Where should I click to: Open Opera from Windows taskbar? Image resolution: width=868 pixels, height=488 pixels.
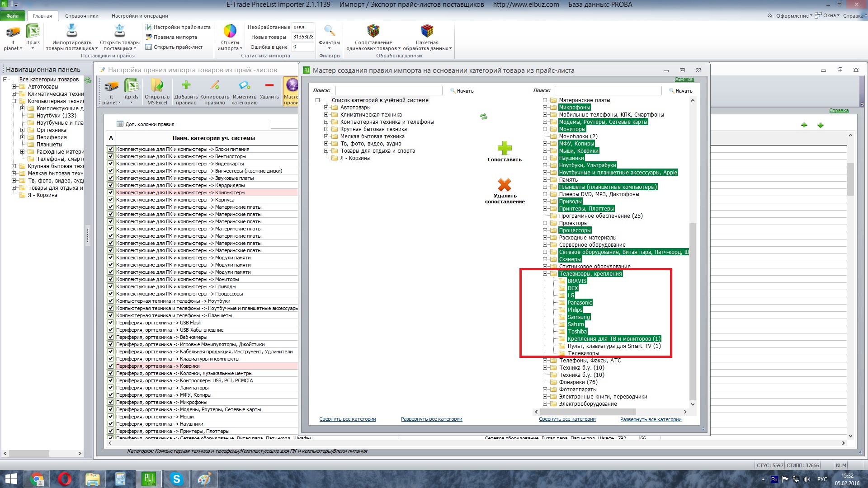pos(65,479)
